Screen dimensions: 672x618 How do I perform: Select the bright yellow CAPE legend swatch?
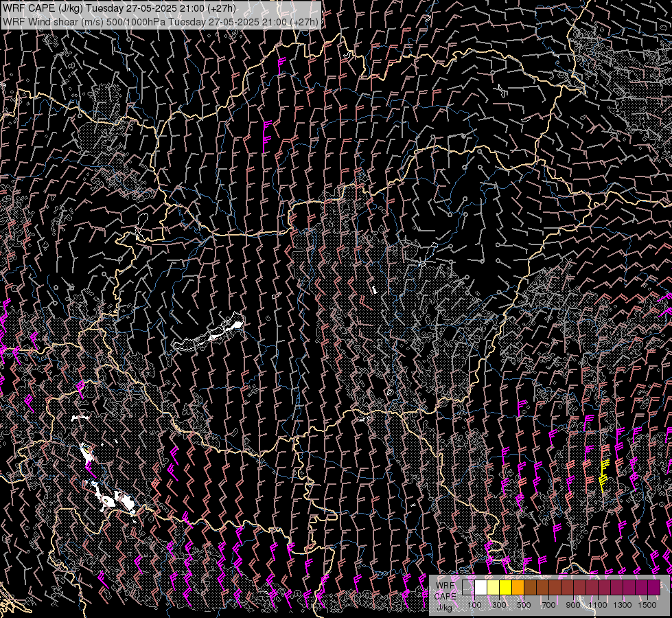coord(506,587)
